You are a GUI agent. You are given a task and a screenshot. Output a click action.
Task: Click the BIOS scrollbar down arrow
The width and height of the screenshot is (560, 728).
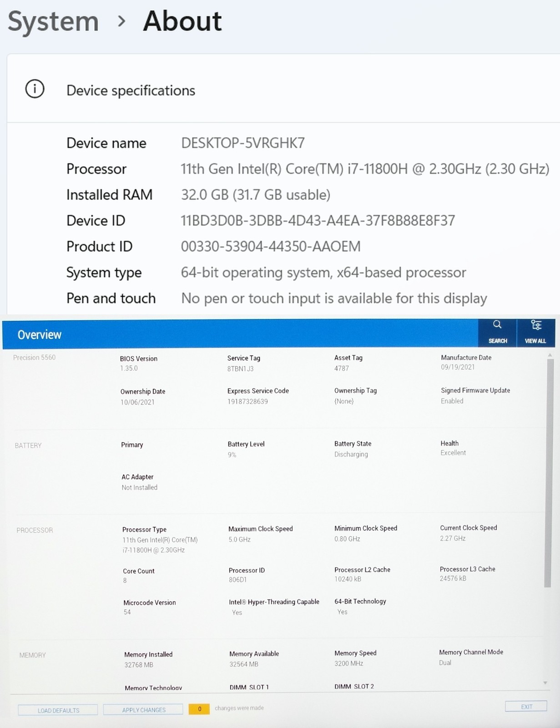545,683
